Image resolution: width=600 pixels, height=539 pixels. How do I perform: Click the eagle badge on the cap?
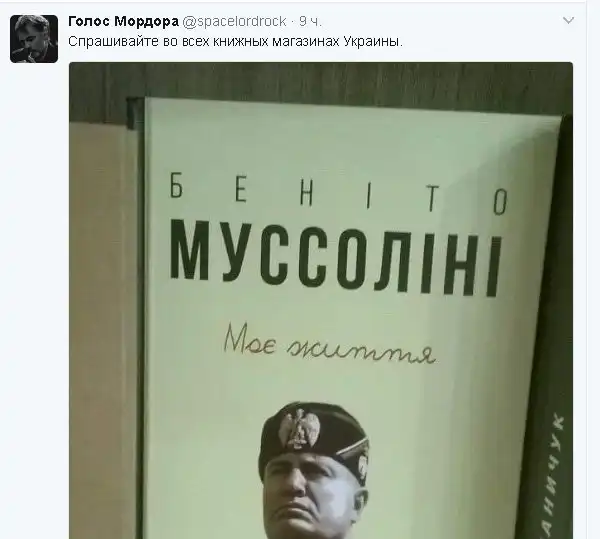298,428
